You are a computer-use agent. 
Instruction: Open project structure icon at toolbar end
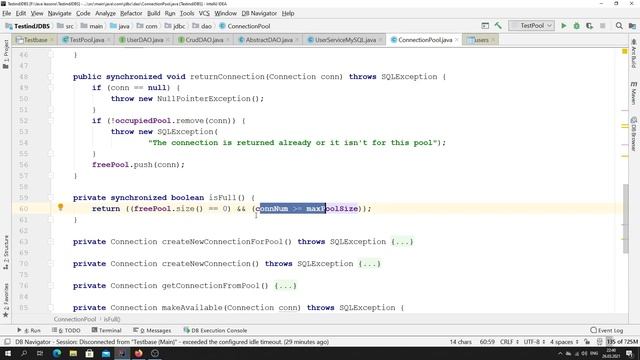[632, 26]
